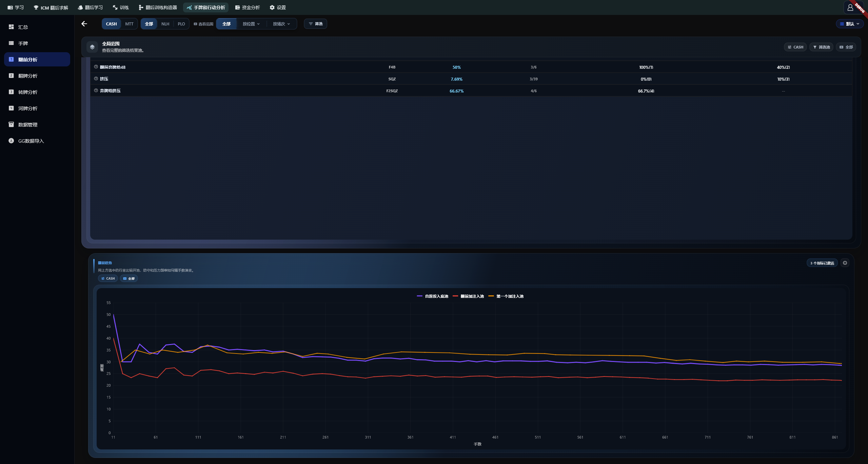Open the user profile icon
868x464 pixels.
(x=850, y=7)
